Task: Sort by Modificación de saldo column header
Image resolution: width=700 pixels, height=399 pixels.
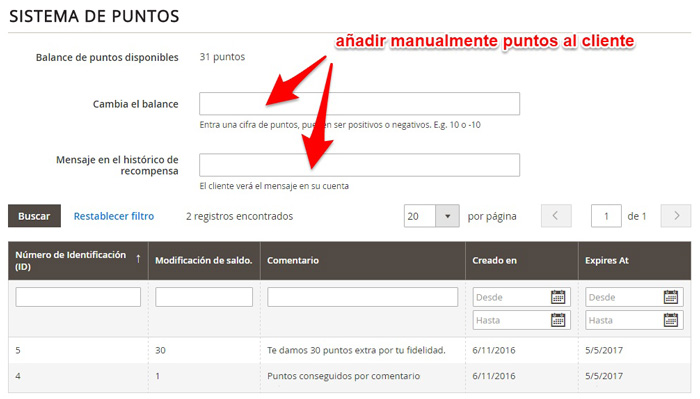Action: point(204,260)
